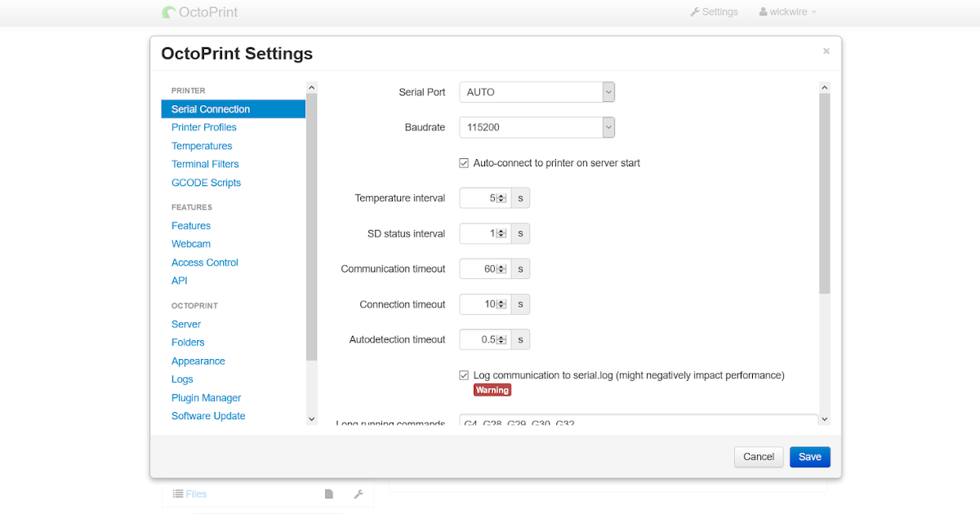
Task: Click the file icon in Files panel
Action: [328, 494]
